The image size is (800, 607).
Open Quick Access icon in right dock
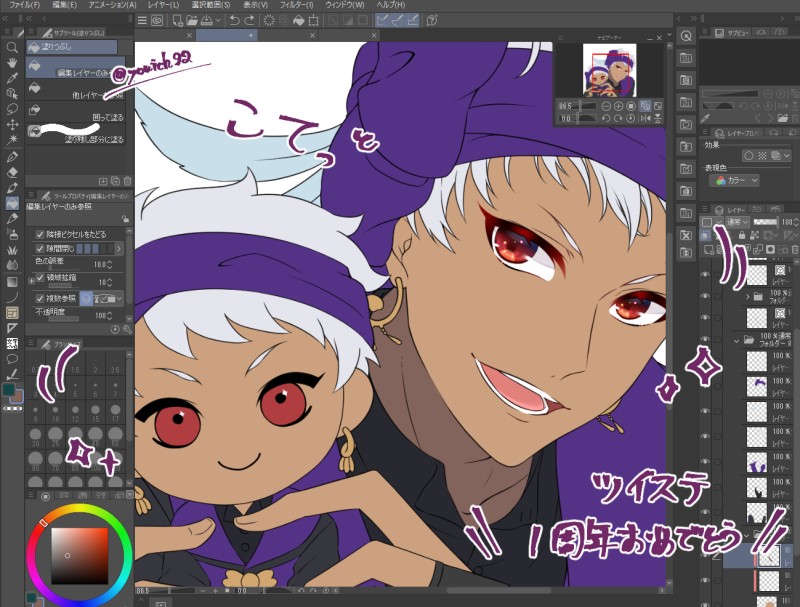tap(686, 36)
